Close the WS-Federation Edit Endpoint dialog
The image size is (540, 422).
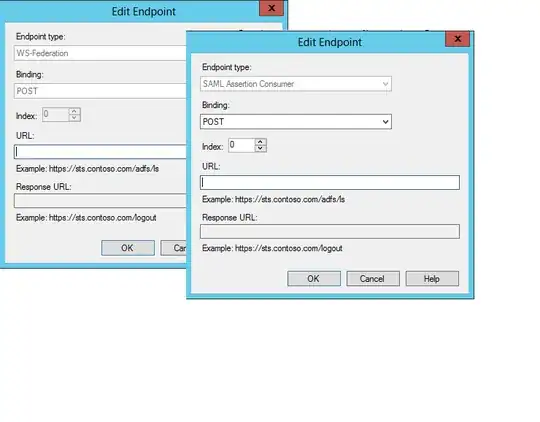point(271,8)
